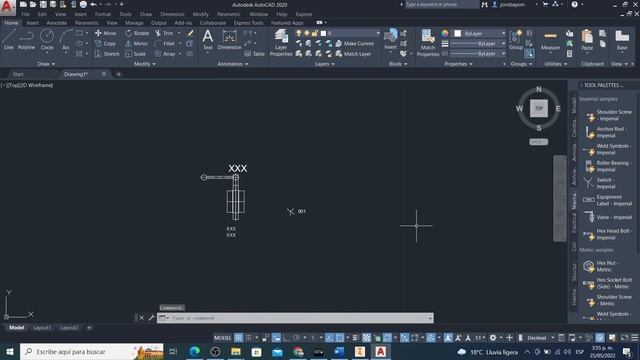This screenshot has width=640, height=360.
Task: Open Layer Properties manager
Action: coord(281,42)
